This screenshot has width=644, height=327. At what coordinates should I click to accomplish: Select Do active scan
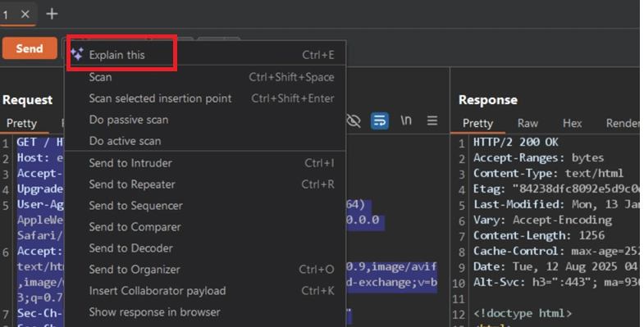[205, 141]
